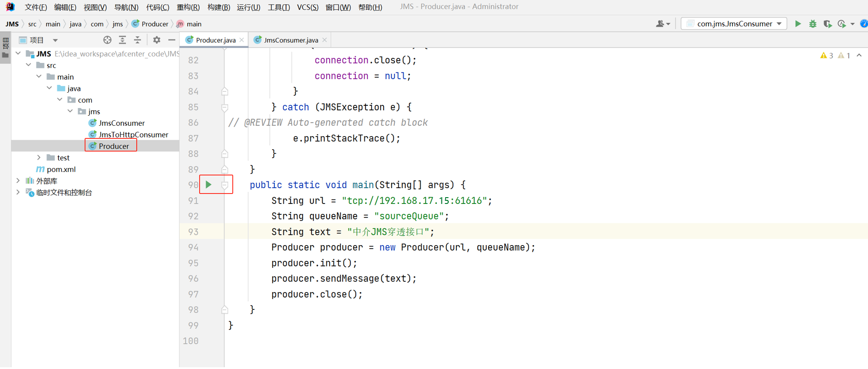Open project panel settings gear
This screenshot has height=369, width=868.
click(x=157, y=40)
